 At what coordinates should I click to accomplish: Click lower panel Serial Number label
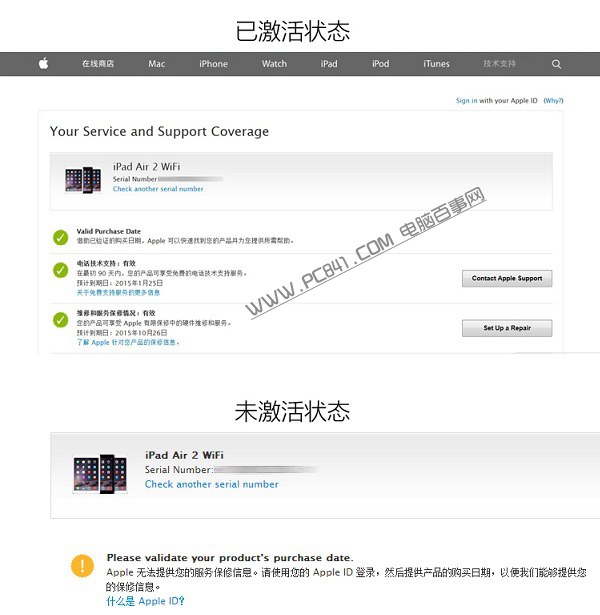tap(179, 469)
